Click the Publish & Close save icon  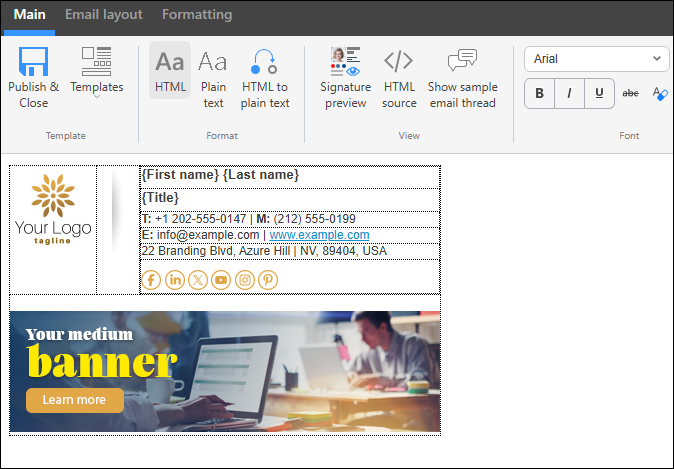tap(33, 61)
